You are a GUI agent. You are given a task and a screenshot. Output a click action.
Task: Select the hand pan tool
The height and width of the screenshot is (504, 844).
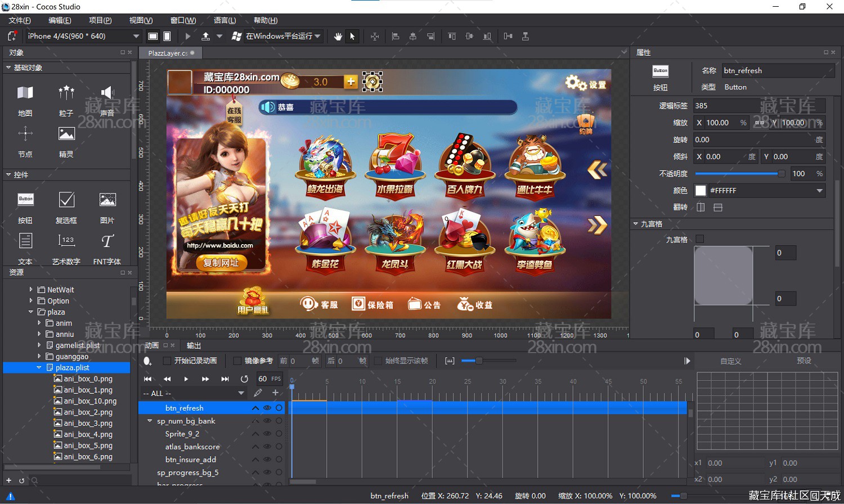(338, 36)
